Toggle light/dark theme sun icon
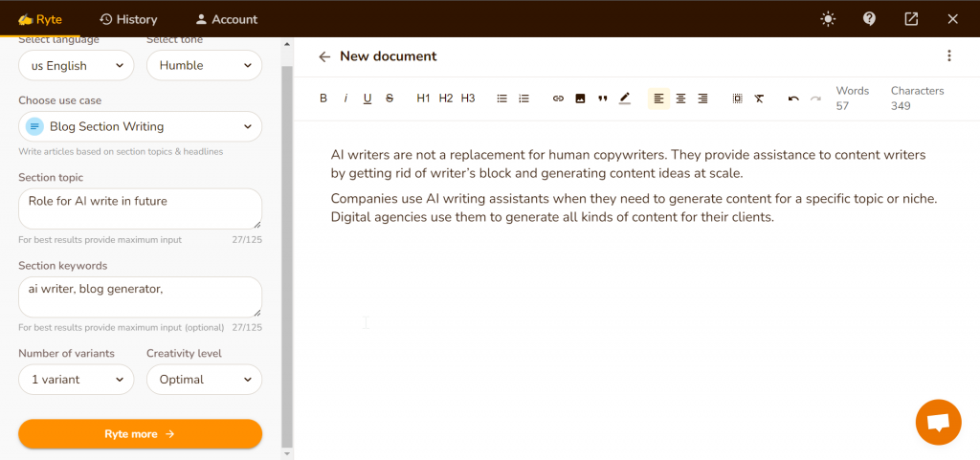 click(828, 19)
